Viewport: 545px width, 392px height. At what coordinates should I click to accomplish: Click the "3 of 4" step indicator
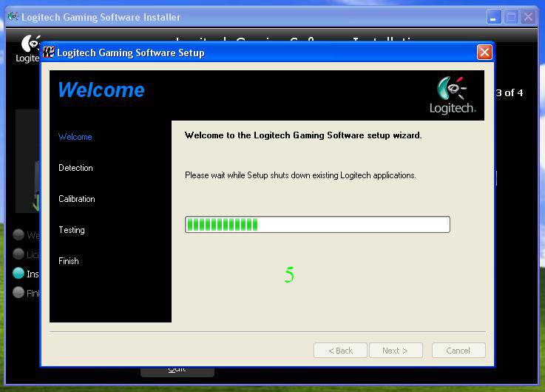pyautogui.click(x=510, y=92)
